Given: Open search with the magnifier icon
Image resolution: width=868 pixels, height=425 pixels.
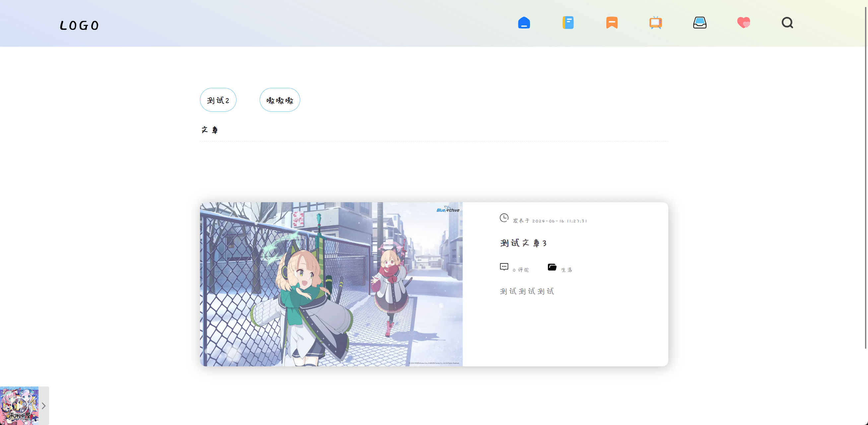Looking at the screenshot, I should pyautogui.click(x=787, y=23).
